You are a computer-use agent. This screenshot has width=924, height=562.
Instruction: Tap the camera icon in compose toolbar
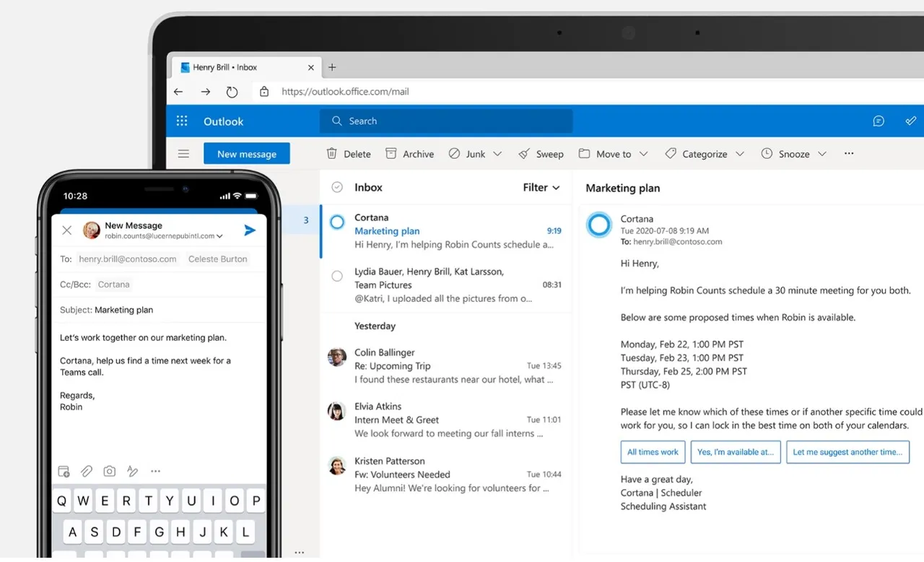tap(110, 471)
